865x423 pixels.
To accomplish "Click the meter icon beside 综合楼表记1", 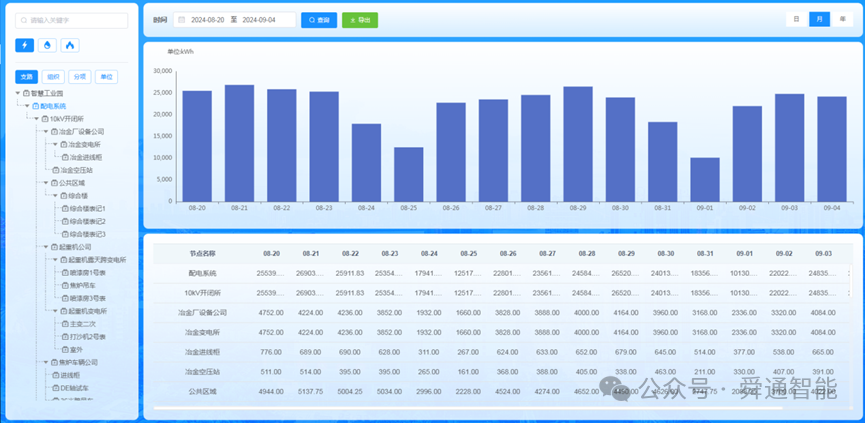I will (x=65, y=208).
